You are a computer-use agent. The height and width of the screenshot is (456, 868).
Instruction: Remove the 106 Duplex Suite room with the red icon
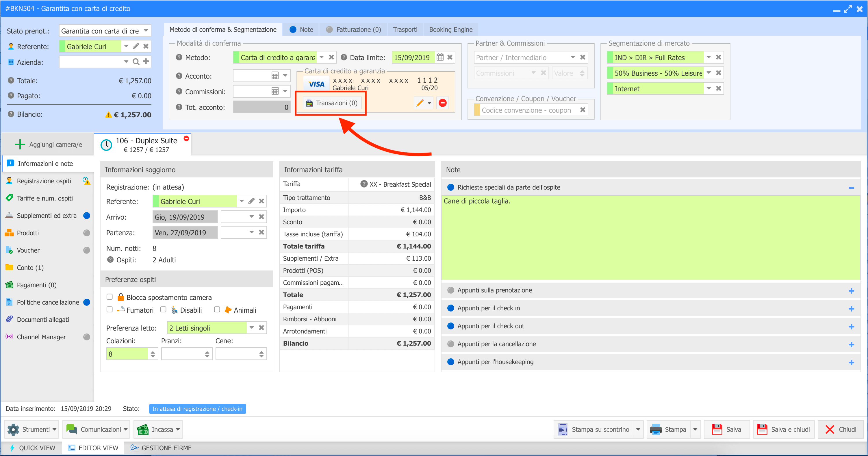(186, 138)
